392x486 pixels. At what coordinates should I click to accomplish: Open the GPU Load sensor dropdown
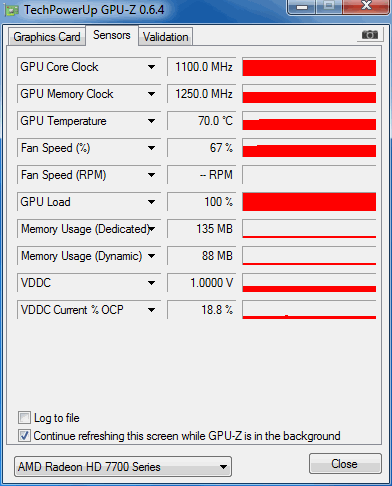pos(151,202)
